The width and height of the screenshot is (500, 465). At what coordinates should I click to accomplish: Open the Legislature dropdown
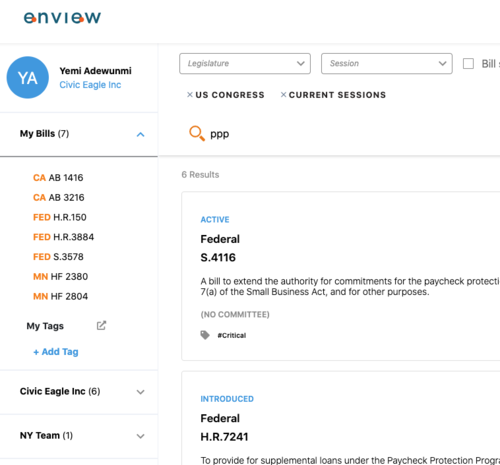point(245,63)
